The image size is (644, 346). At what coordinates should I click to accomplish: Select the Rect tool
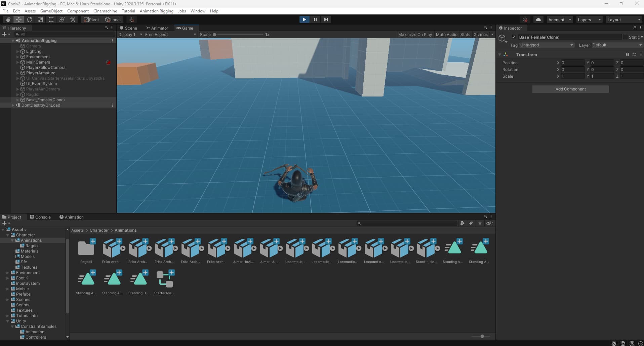tap(51, 20)
